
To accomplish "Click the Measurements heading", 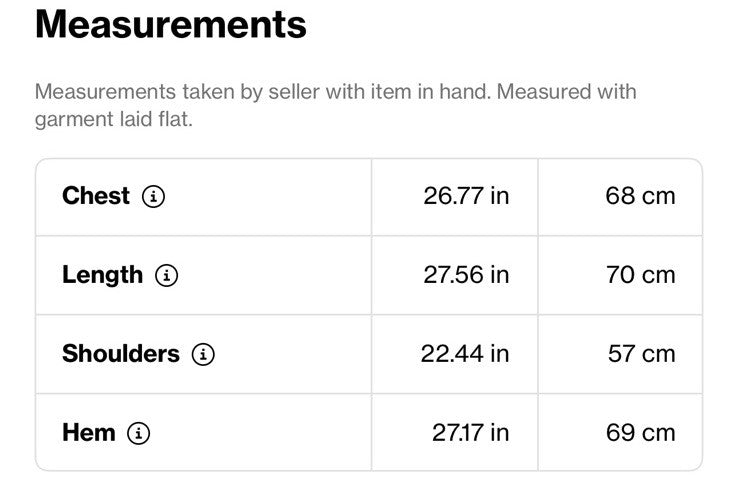I will (x=171, y=24).
